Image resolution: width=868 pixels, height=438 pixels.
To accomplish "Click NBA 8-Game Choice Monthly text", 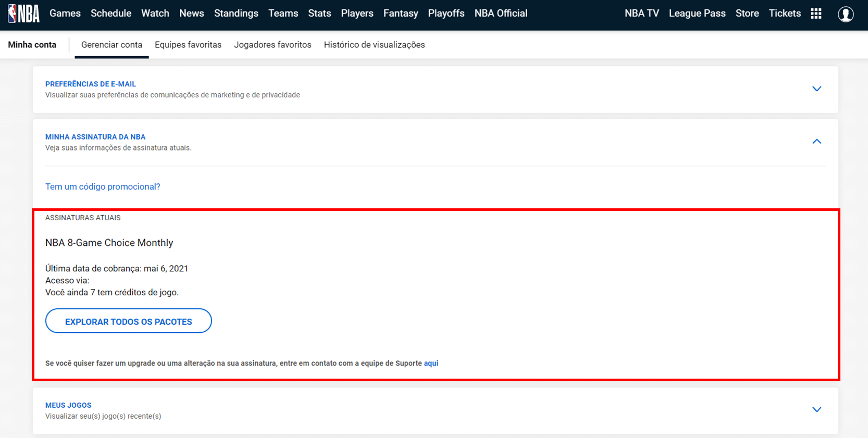I will [x=109, y=243].
